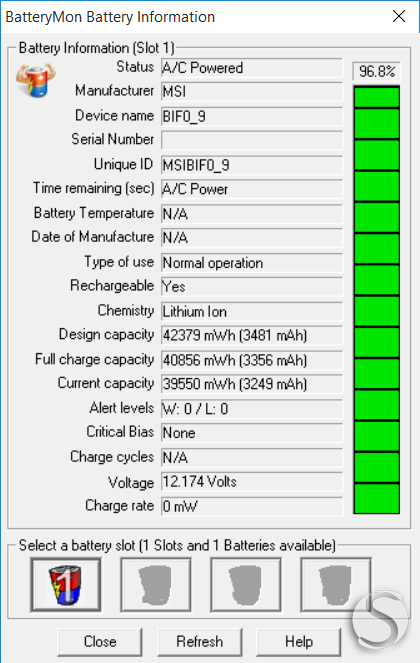
Task: Select battery slot 1 icon
Action: pos(66,584)
